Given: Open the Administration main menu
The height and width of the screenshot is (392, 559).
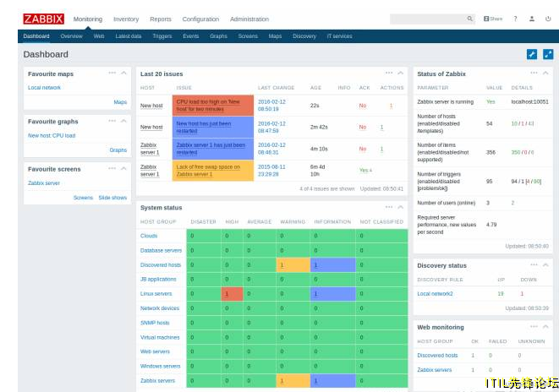Looking at the screenshot, I should tap(249, 19).
